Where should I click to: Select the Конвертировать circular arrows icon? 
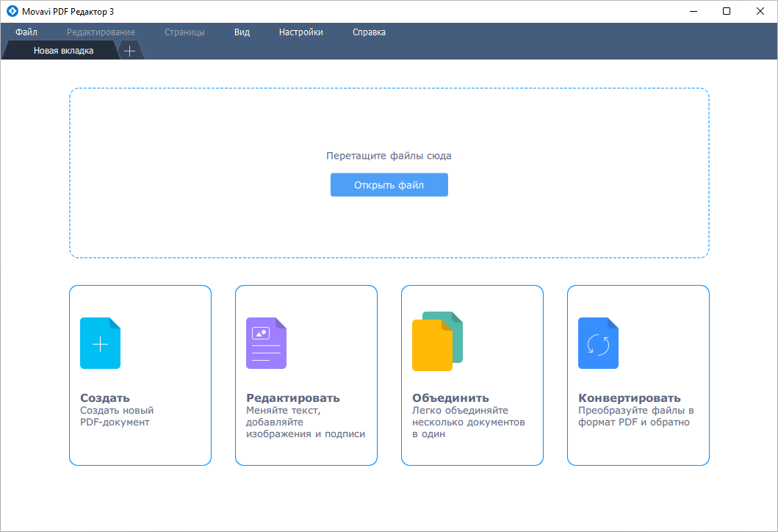click(x=598, y=342)
